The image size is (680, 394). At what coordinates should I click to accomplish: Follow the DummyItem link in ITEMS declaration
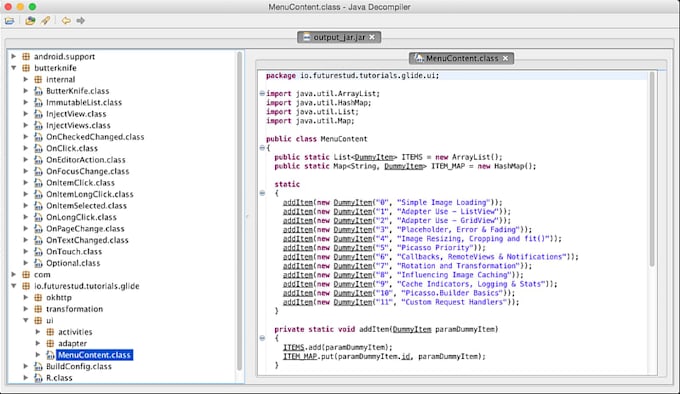tap(374, 157)
